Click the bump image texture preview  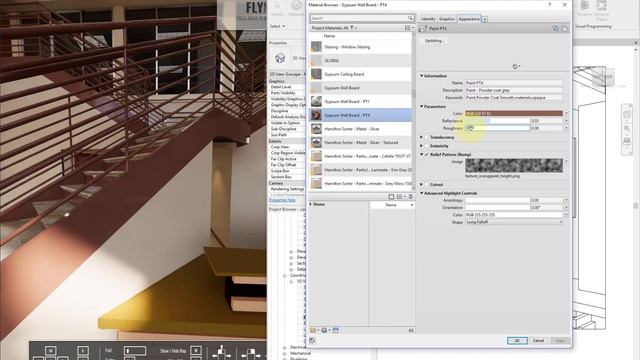coord(514,165)
